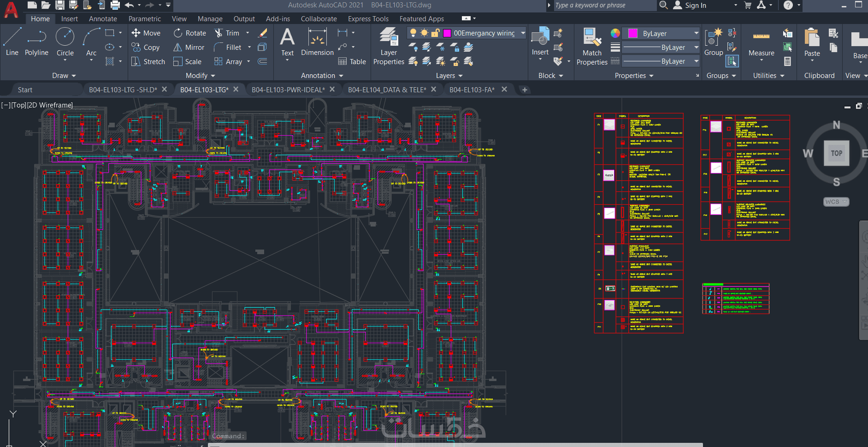Select the Stretch command

click(x=148, y=62)
